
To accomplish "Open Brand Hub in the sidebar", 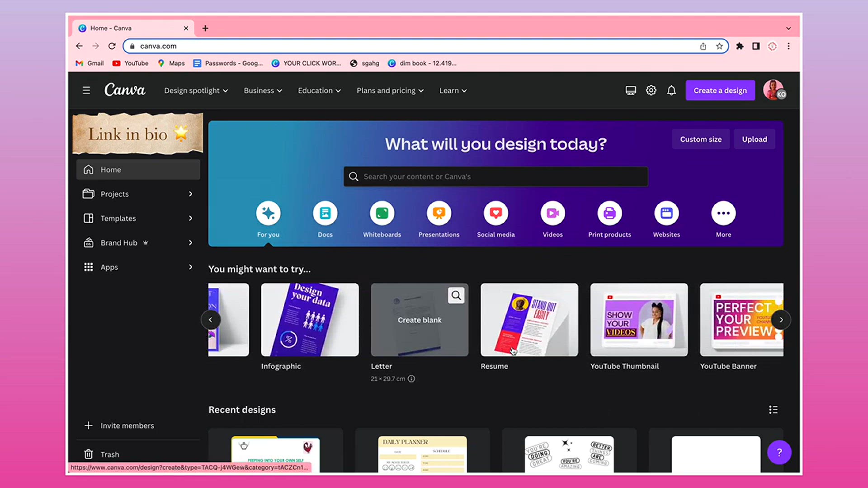I will [x=138, y=243].
